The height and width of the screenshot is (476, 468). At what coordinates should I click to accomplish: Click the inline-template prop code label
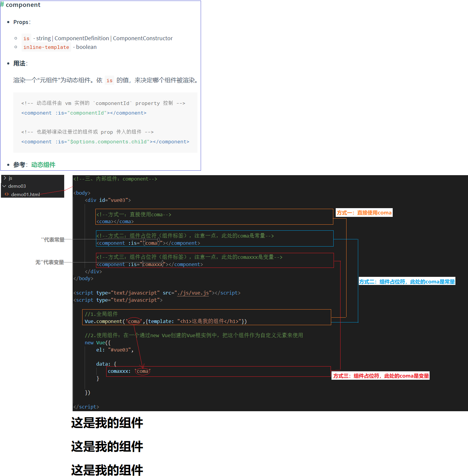pos(46,47)
